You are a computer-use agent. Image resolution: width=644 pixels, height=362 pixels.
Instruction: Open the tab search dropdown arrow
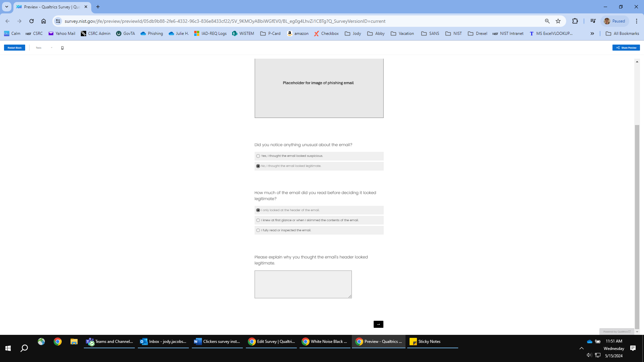coord(6,7)
